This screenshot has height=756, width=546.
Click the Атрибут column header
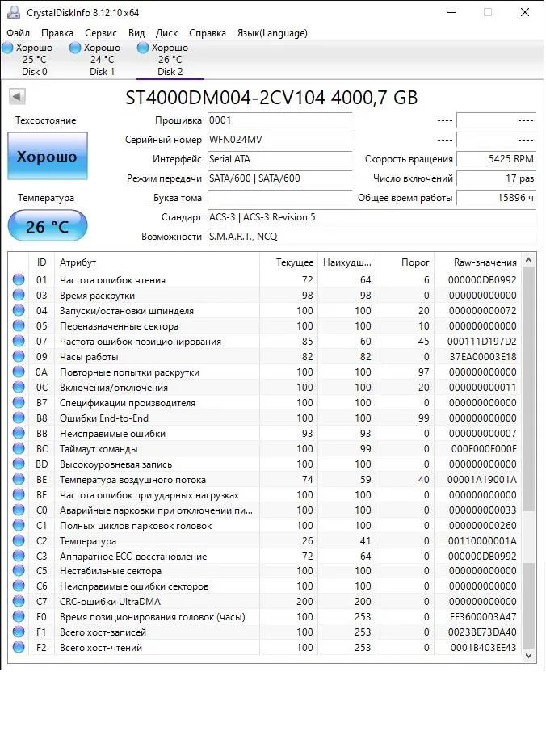157,262
